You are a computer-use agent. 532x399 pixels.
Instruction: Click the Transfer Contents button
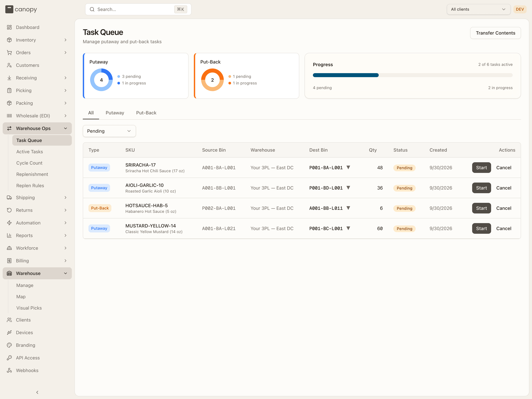click(x=495, y=33)
